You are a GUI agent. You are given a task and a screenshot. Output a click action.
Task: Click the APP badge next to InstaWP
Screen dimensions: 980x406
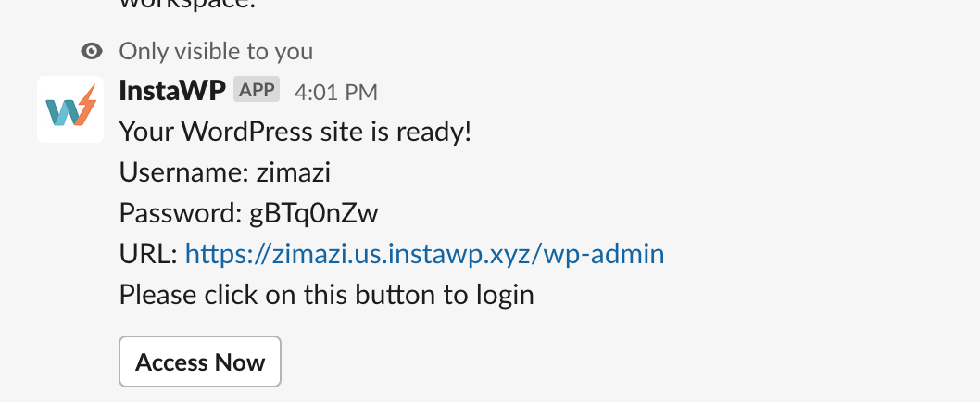[x=257, y=90]
